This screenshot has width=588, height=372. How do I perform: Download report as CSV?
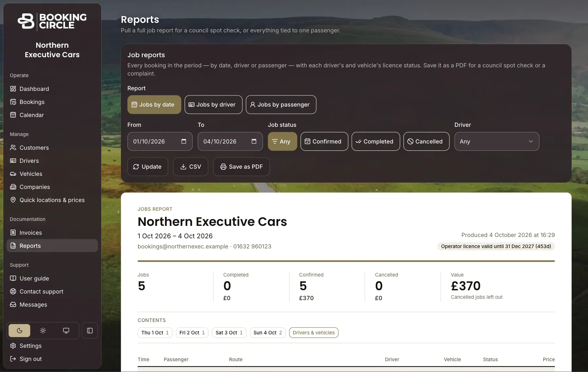[191, 167]
